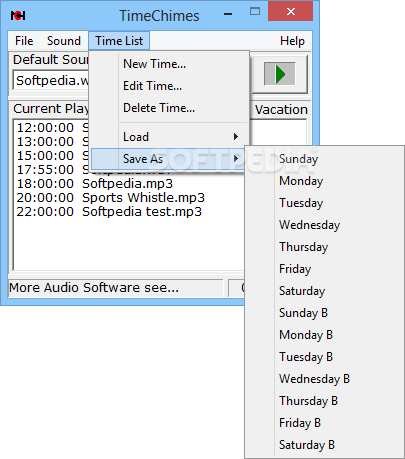Save time list as Friday B
This screenshot has height=459, width=405.
324,423
